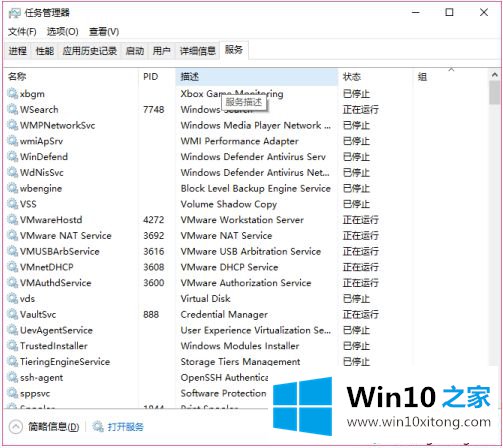503x448 pixels.
Task: Click the VaultSvc service gear icon
Action: point(12,314)
